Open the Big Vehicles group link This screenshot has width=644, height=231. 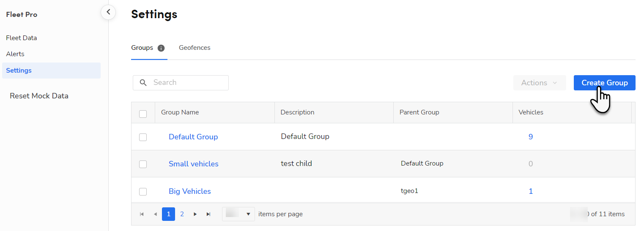click(190, 191)
